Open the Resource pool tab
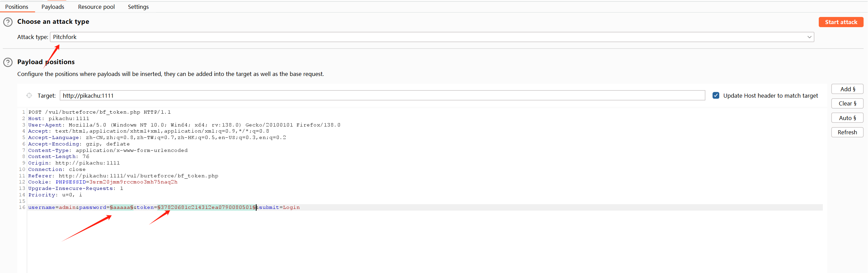Image resolution: width=868 pixels, height=273 pixels. pos(96,7)
